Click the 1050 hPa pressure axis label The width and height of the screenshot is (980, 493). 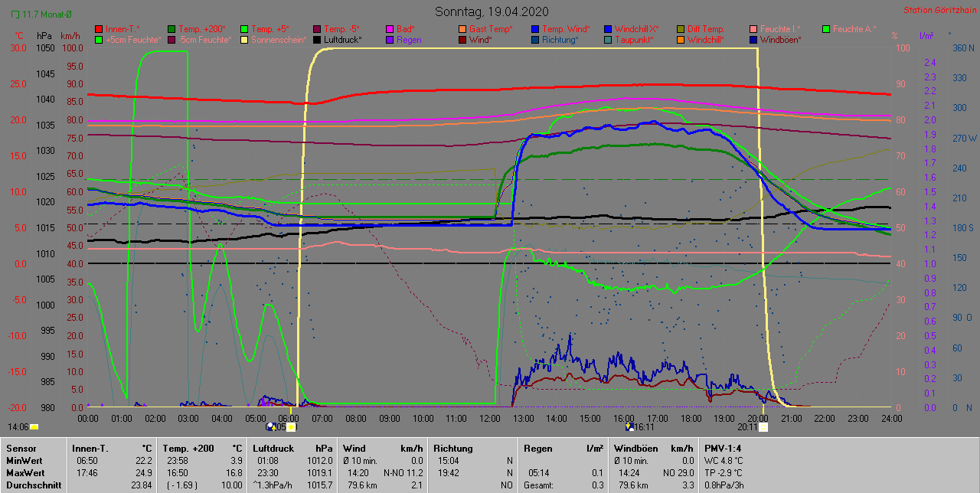pos(45,47)
